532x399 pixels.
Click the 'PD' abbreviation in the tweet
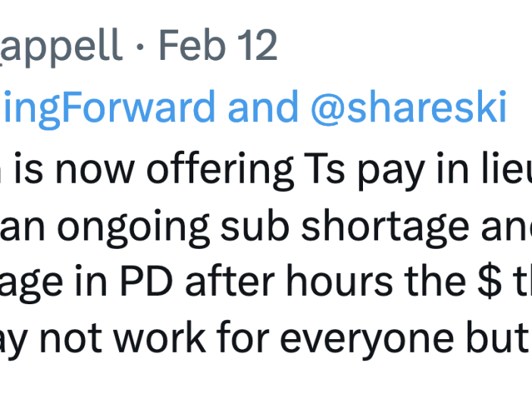coord(146,282)
